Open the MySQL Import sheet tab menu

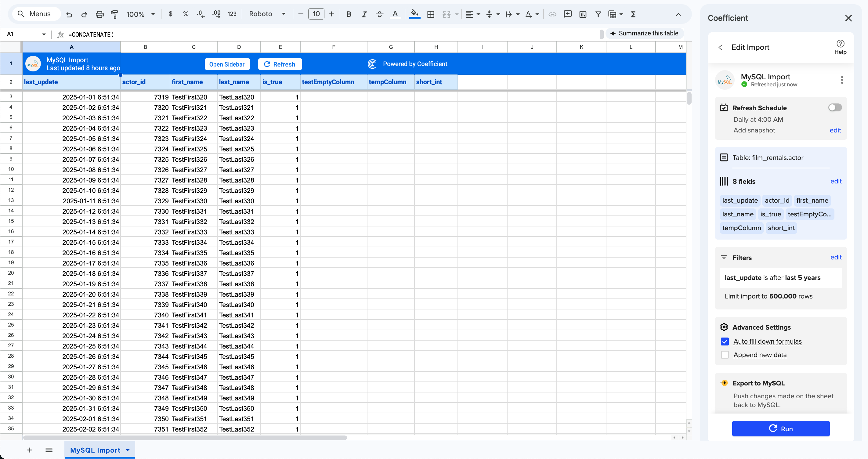tap(127, 450)
